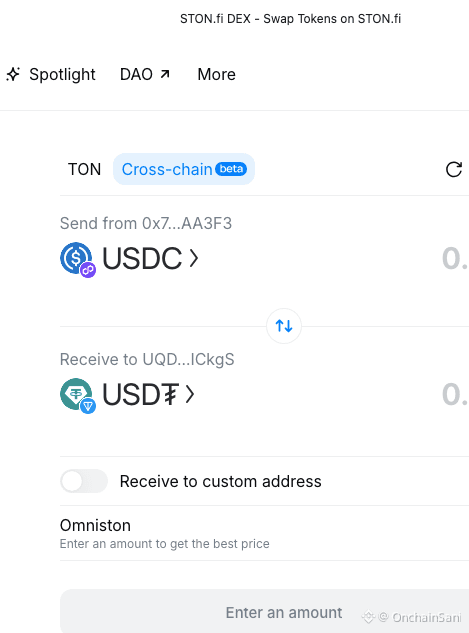
Task: Click the receive amount input field
Action: [x=454, y=394]
